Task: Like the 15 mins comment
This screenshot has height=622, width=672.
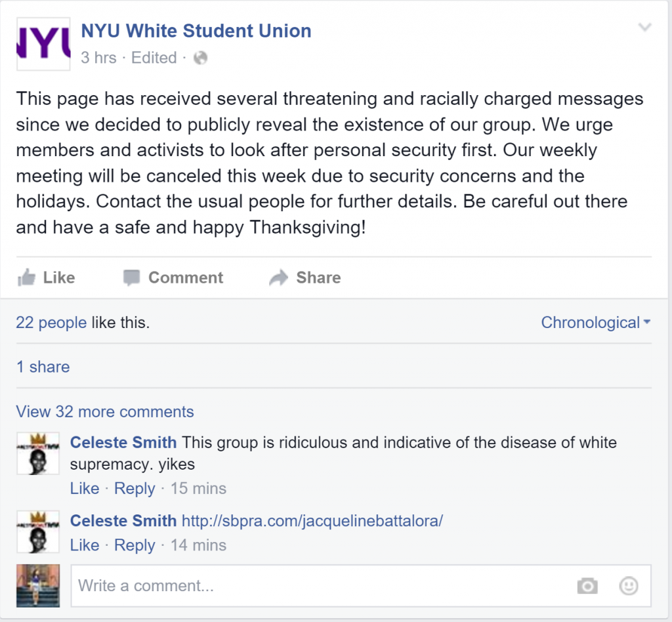Action: pos(85,488)
